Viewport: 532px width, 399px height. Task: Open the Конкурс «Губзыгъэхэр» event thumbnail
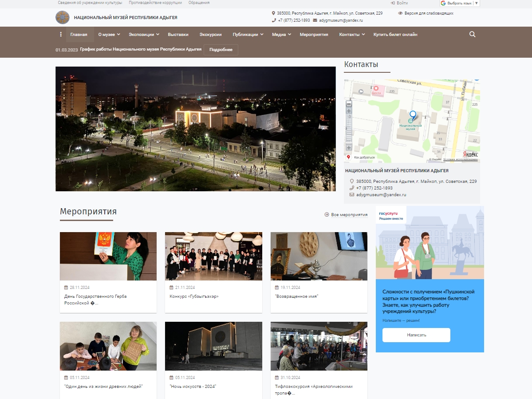tap(213, 256)
